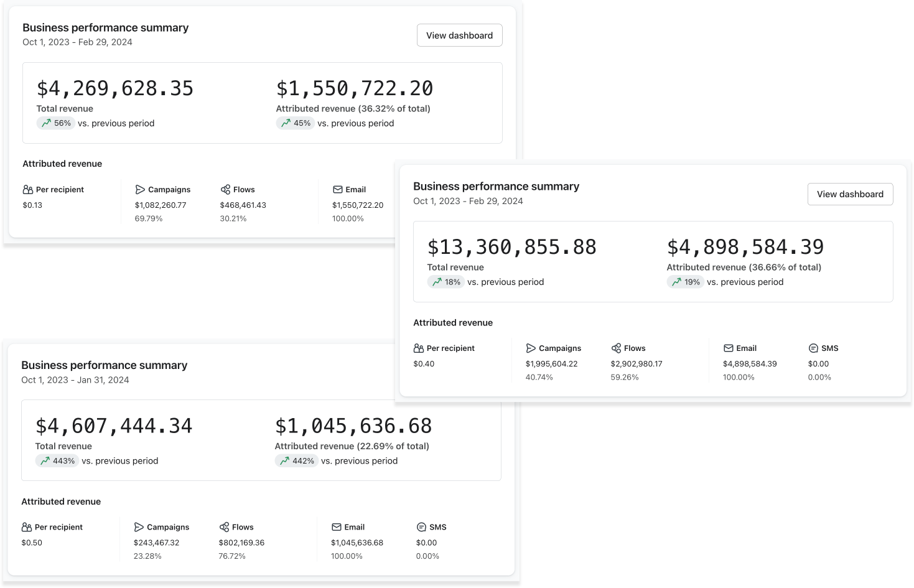Click the Email envelope icon above $1,550,722.20

click(338, 190)
